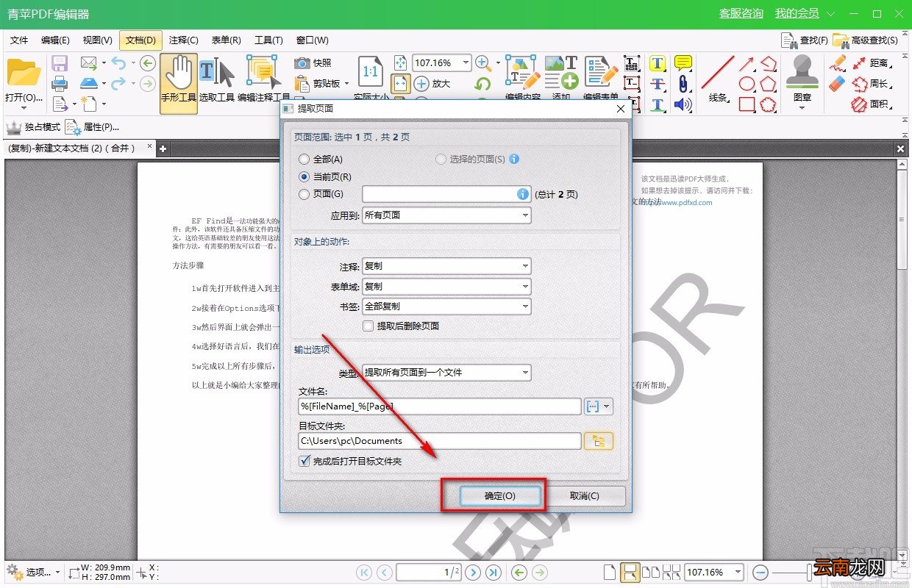Click the 客服咨询 link
The height and width of the screenshot is (588, 912).
(741, 14)
